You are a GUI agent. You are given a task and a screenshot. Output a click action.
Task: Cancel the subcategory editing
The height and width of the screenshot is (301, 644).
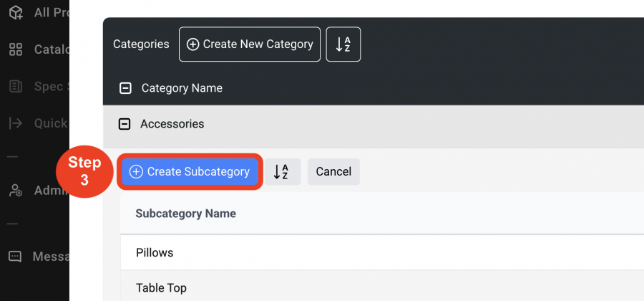333,172
